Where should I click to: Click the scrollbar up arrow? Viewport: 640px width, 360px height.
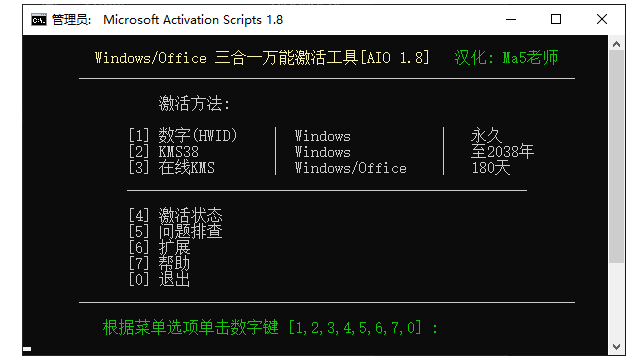click(x=617, y=44)
